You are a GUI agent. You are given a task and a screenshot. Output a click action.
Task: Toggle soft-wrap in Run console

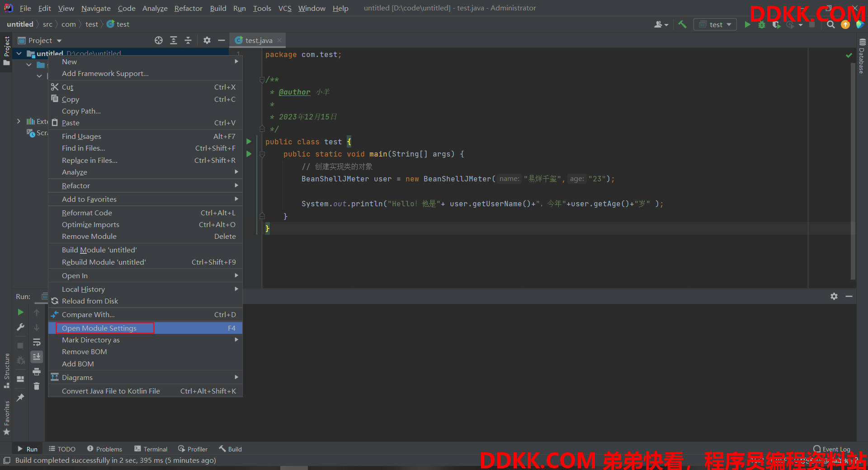click(37, 342)
